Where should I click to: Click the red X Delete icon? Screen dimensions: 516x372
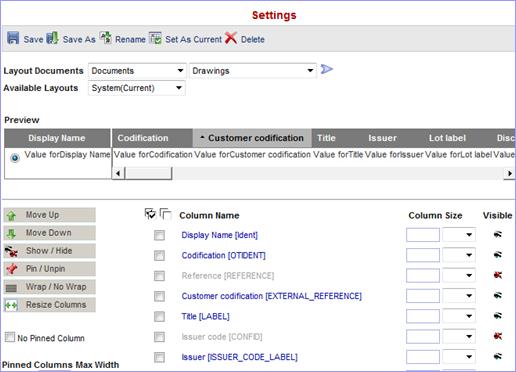(x=231, y=38)
